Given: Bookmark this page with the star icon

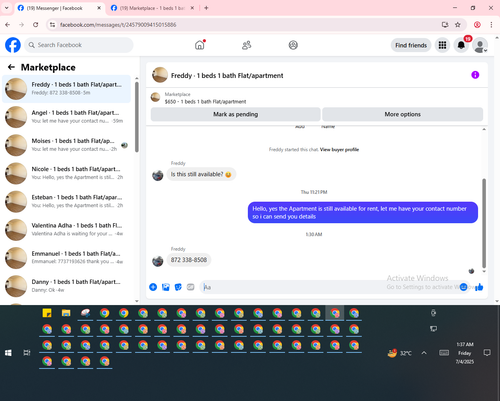Looking at the screenshot, I should (458, 25).
